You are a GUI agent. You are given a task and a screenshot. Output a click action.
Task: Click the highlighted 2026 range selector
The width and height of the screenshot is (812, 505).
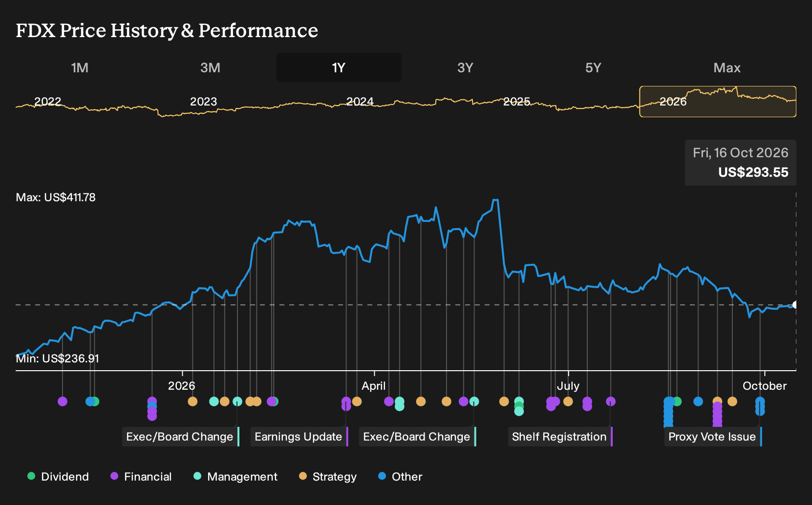click(x=718, y=102)
